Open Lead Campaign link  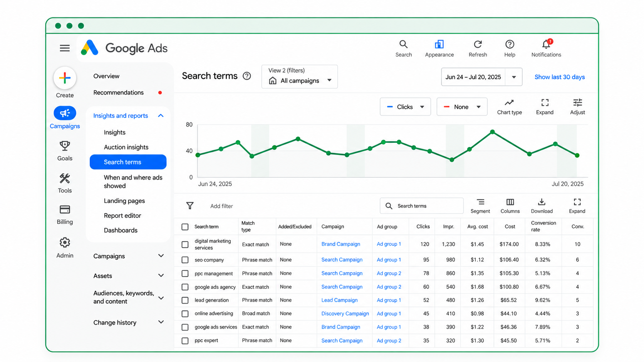339,300
